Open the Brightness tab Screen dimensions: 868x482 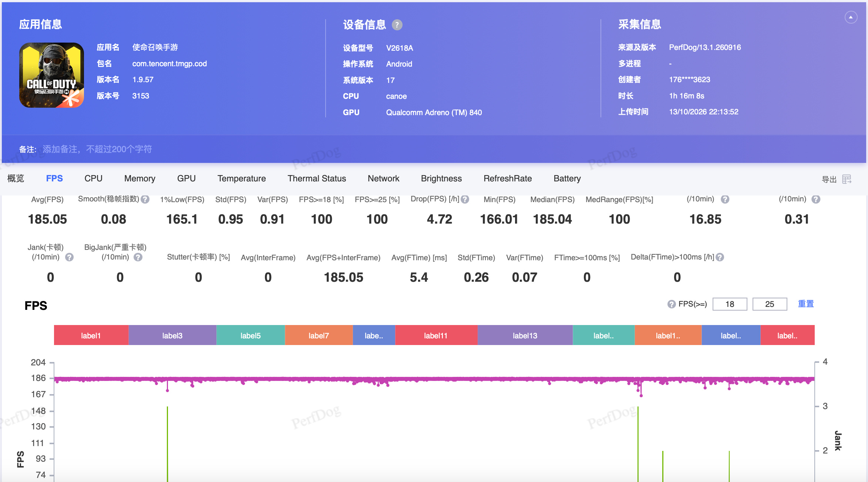click(x=441, y=178)
